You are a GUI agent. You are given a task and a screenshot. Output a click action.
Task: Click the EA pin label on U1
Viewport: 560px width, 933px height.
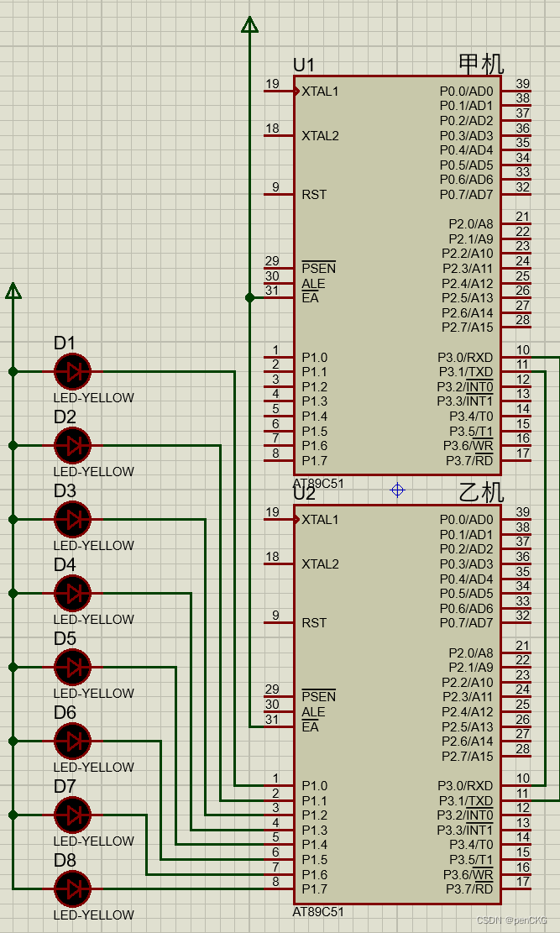[310, 297]
